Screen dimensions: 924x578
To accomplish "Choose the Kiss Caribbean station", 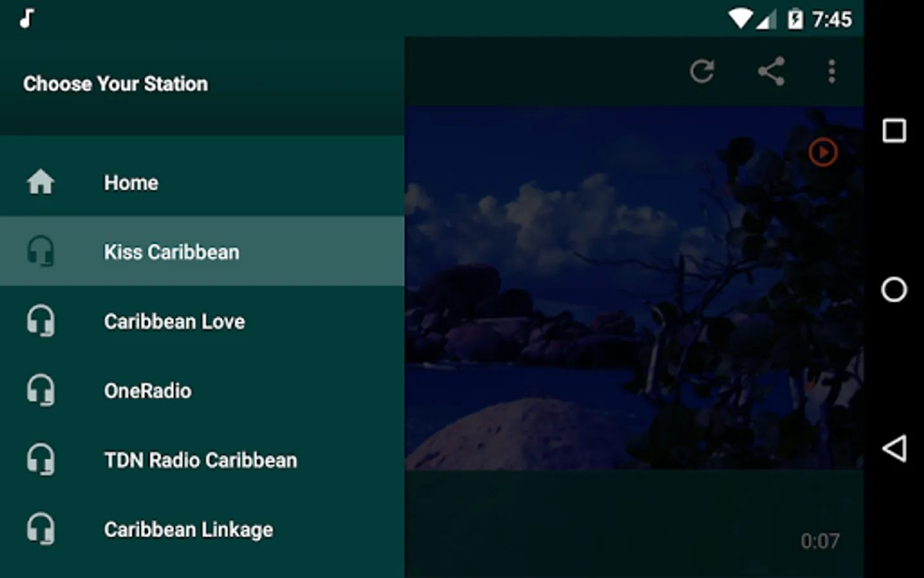I will 202,251.
